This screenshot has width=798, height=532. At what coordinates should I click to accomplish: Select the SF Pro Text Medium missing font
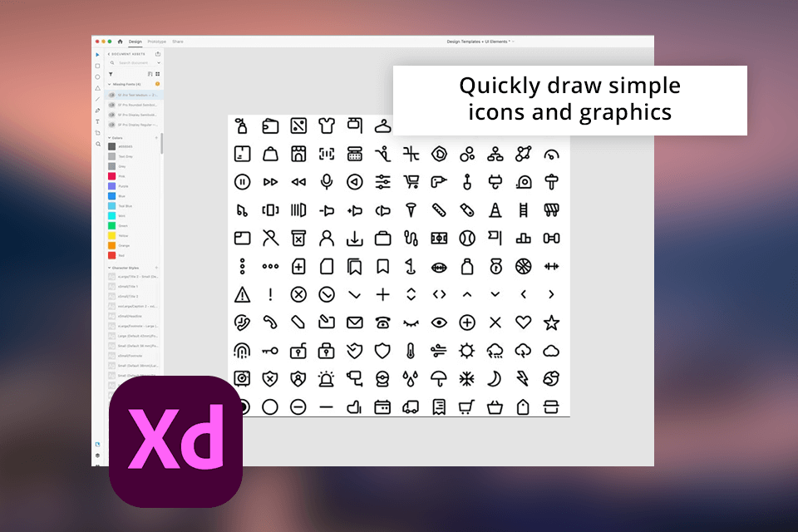[x=134, y=95]
